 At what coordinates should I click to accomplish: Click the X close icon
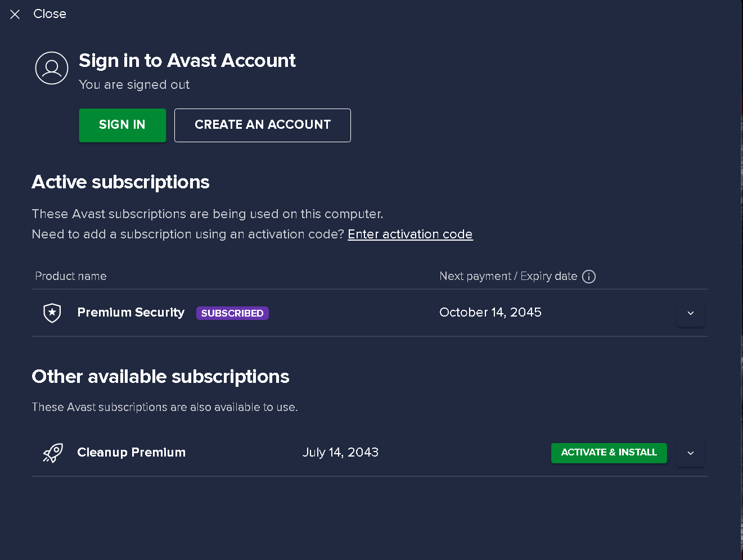15,14
